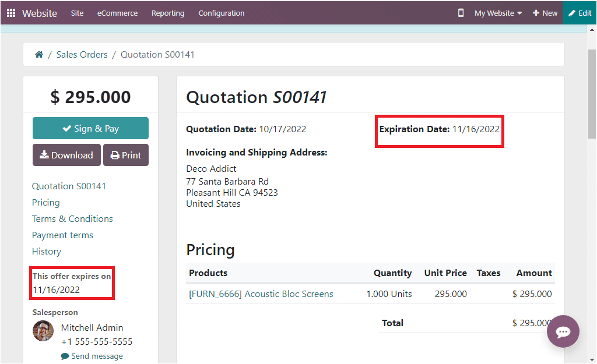This screenshot has height=364, width=597.
Task: Navigate to Sales Orders via breadcrumb
Action: (82, 54)
